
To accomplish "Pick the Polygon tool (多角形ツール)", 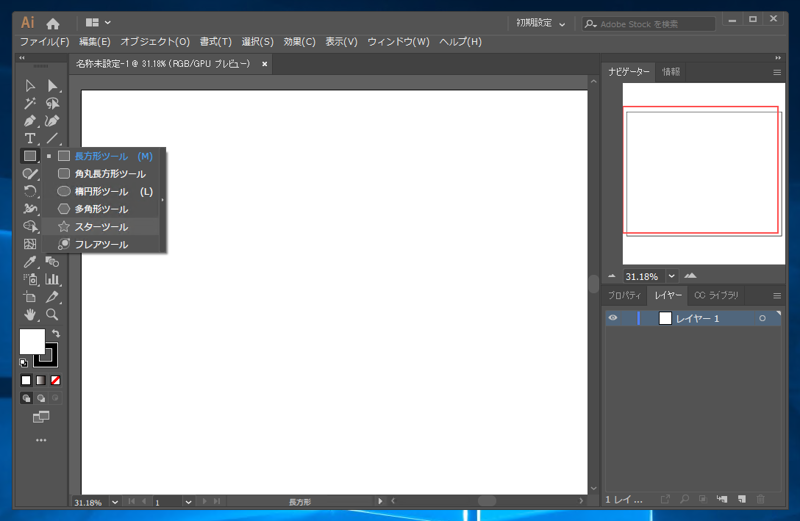I will click(x=100, y=209).
